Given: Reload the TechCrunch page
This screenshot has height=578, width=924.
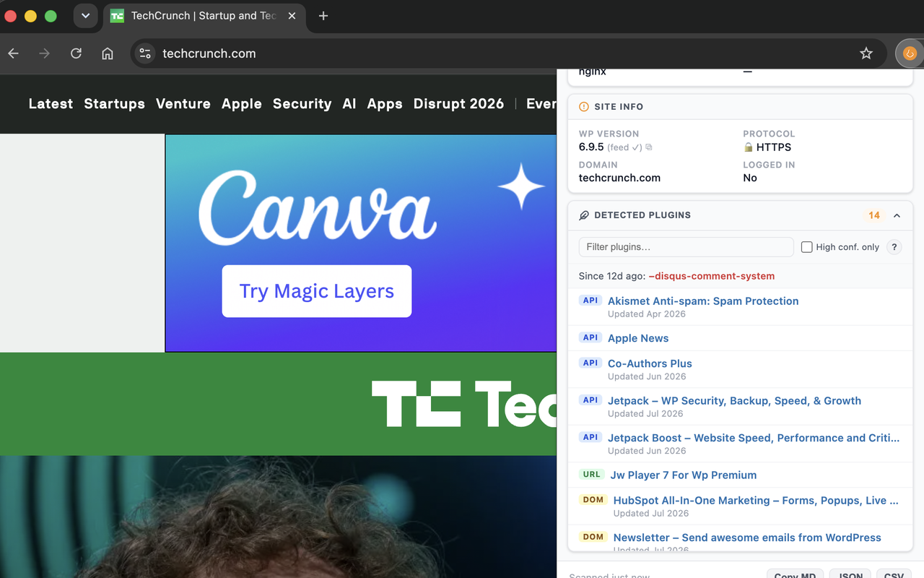Looking at the screenshot, I should pyautogui.click(x=76, y=53).
